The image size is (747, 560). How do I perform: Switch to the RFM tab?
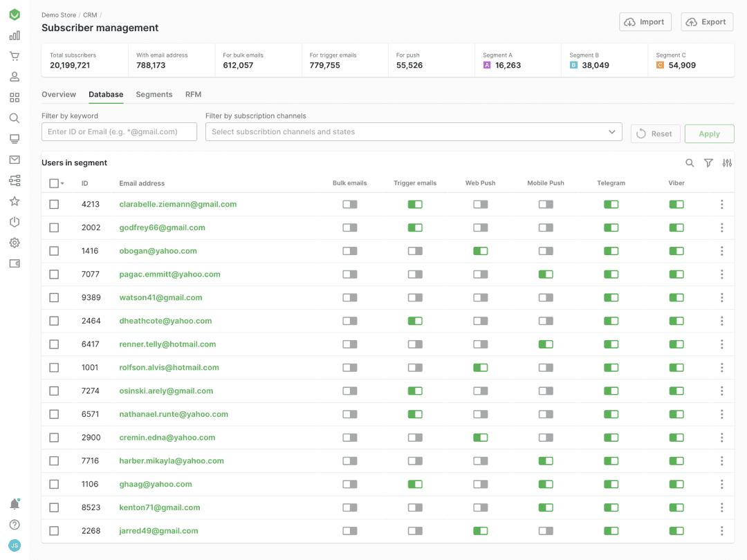click(193, 95)
